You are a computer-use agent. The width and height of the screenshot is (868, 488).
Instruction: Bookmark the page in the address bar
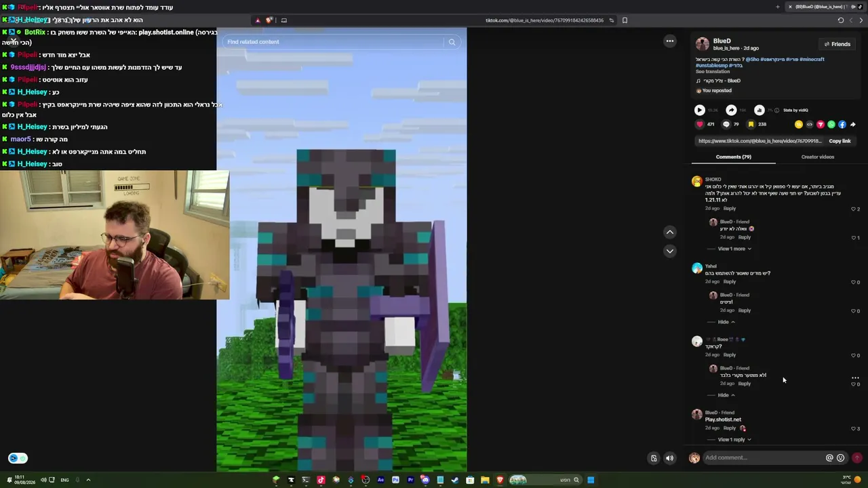coord(625,20)
